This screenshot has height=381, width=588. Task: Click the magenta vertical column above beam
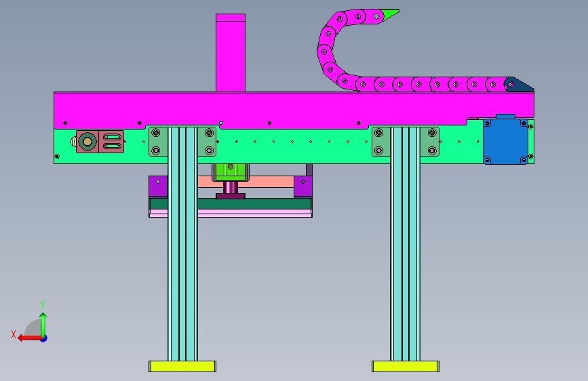[x=231, y=53]
